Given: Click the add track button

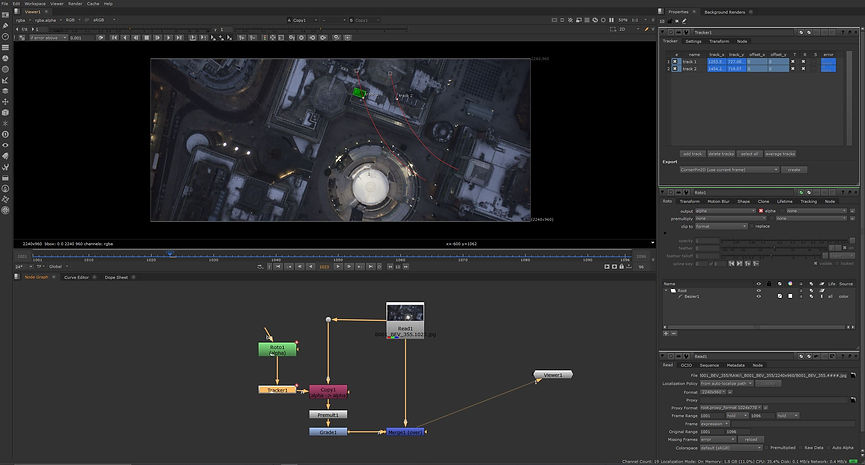Looking at the screenshot, I should coord(692,154).
